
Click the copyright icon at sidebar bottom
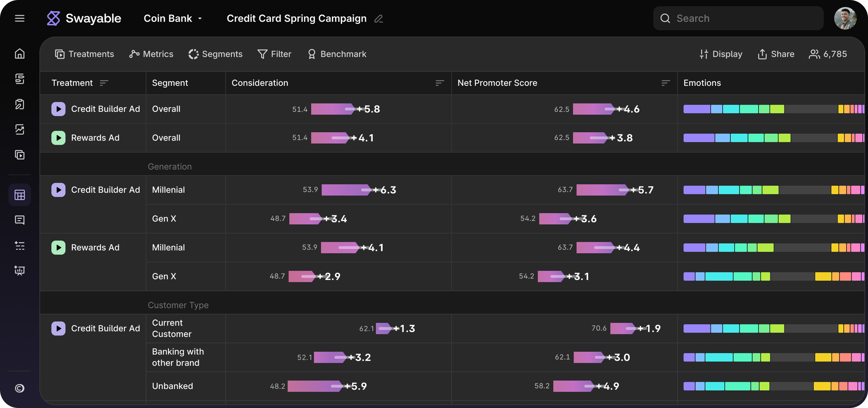20,388
